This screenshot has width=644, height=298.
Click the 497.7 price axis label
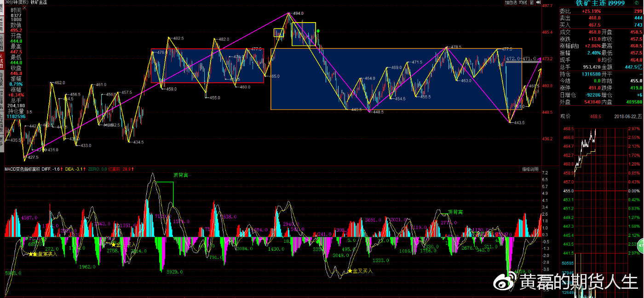pos(547,6)
